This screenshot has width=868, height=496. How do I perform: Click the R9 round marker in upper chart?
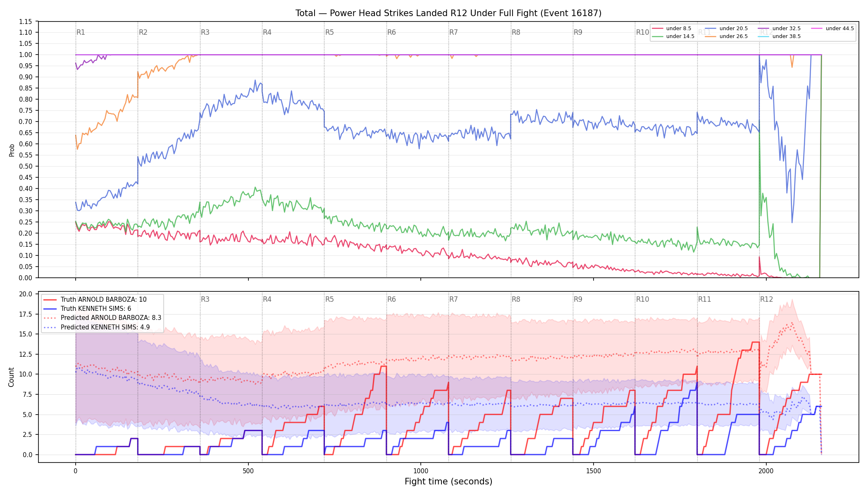tap(578, 32)
